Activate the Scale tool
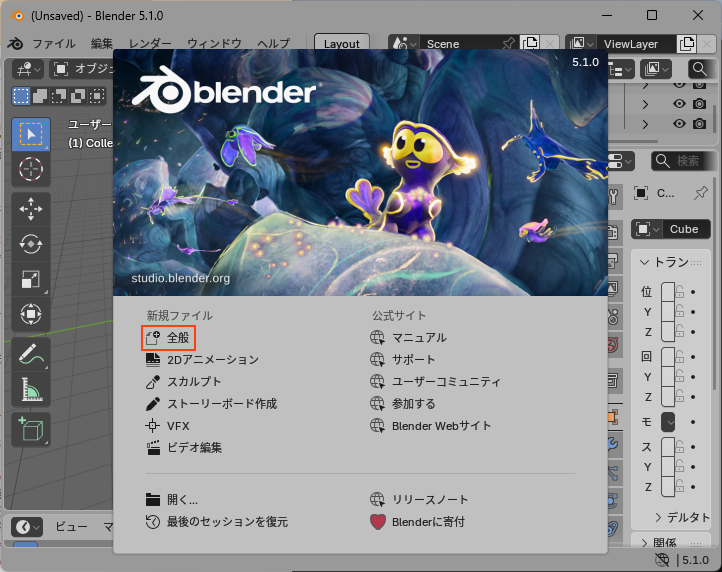The height and width of the screenshot is (572, 722). click(31, 279)
